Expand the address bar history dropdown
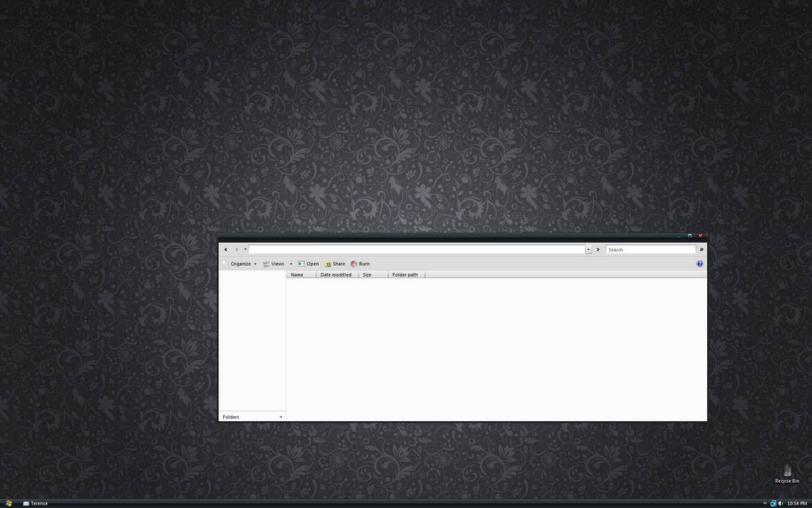Viewport: 812px width, 508px height. pos(588,250)
